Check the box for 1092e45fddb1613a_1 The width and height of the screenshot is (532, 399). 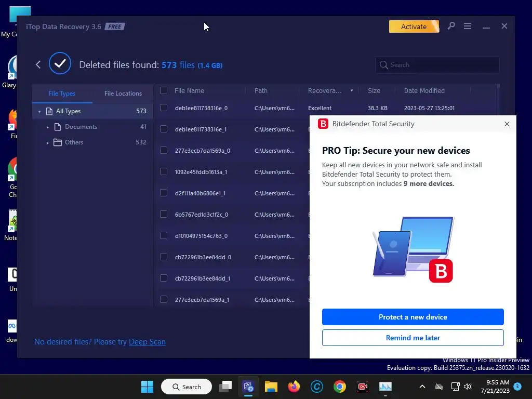tap(164, 171)
